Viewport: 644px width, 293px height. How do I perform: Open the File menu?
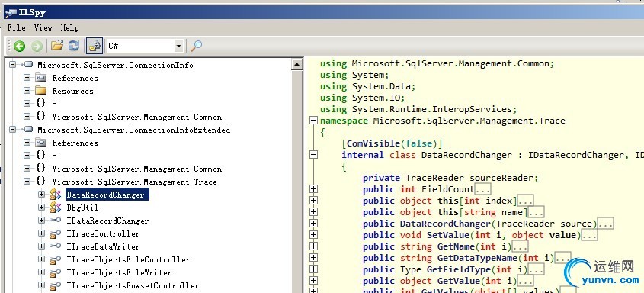17,27
